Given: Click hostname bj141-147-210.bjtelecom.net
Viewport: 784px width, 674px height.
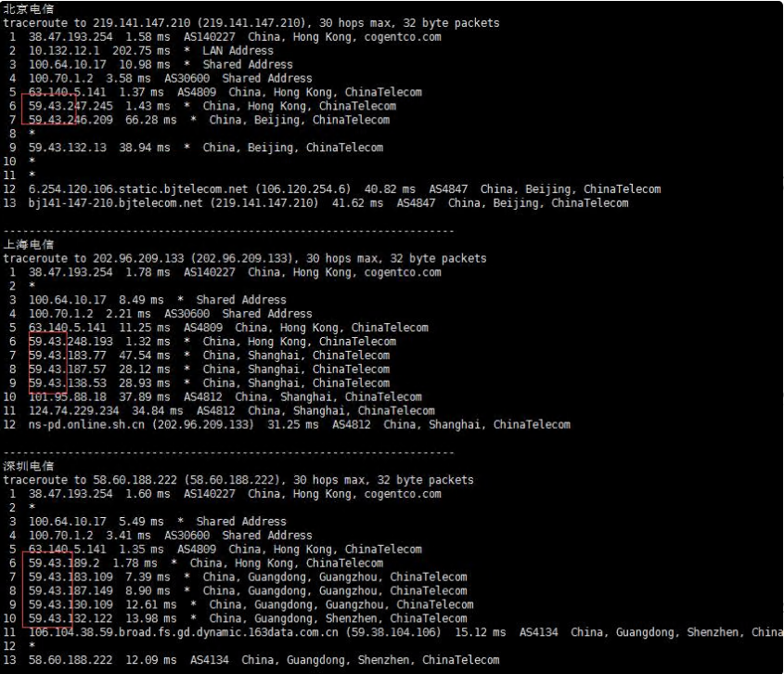Looking at the screenshot, I should click(x=115, y=203).
